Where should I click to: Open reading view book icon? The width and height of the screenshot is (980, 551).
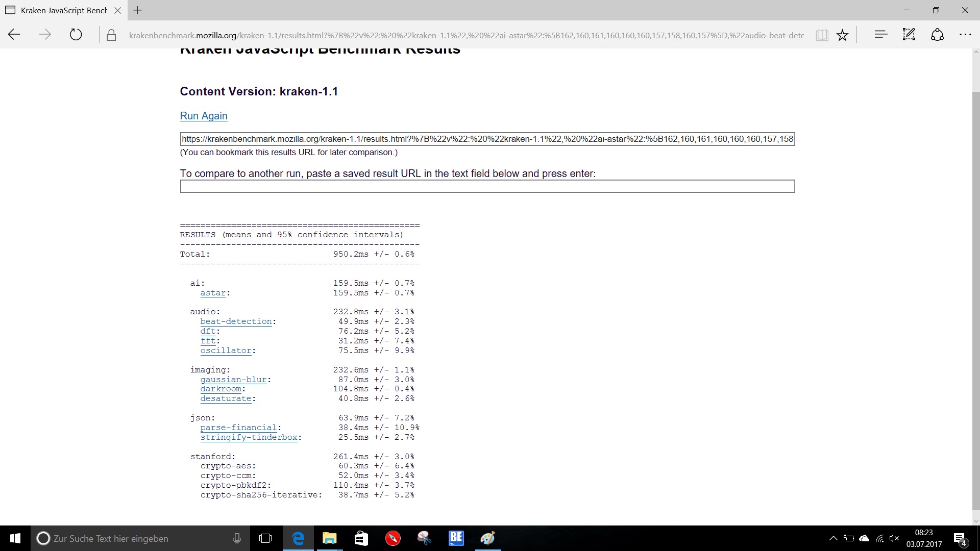(822, 35)
